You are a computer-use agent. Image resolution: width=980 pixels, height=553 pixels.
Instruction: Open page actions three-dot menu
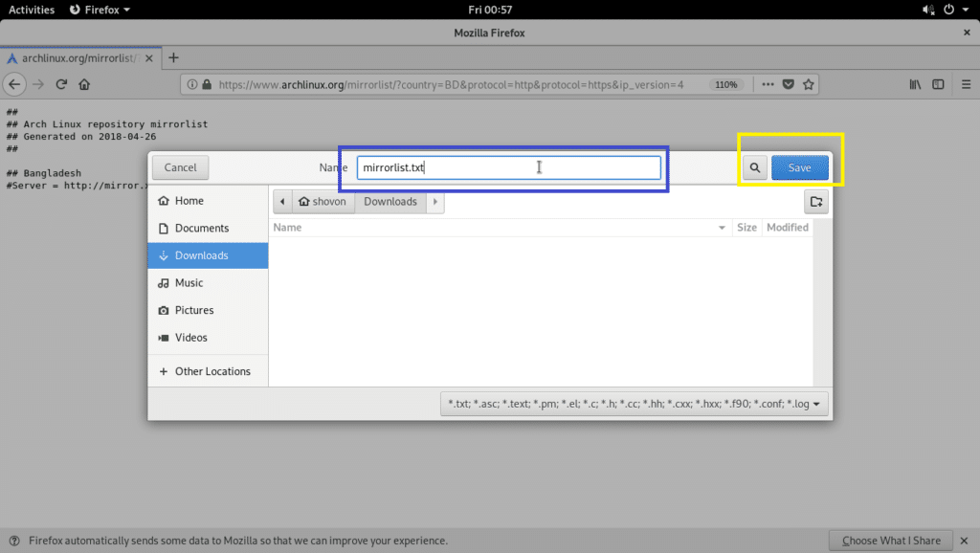pos(768,84)
